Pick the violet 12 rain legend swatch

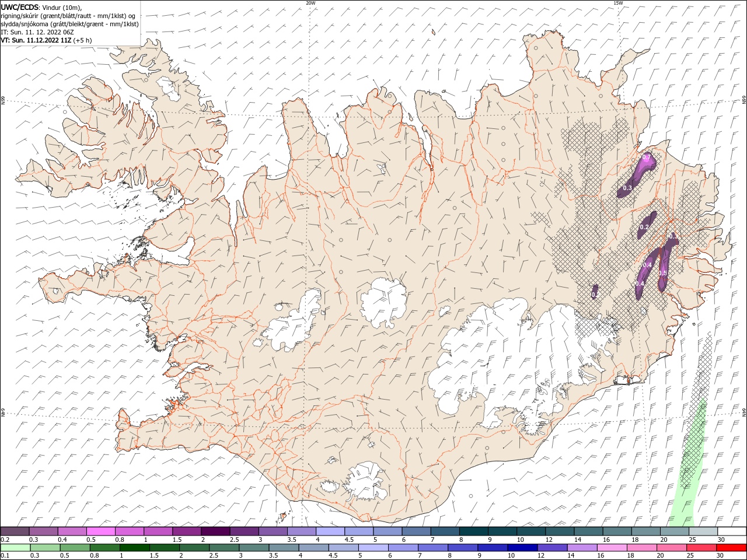[552, 548]
